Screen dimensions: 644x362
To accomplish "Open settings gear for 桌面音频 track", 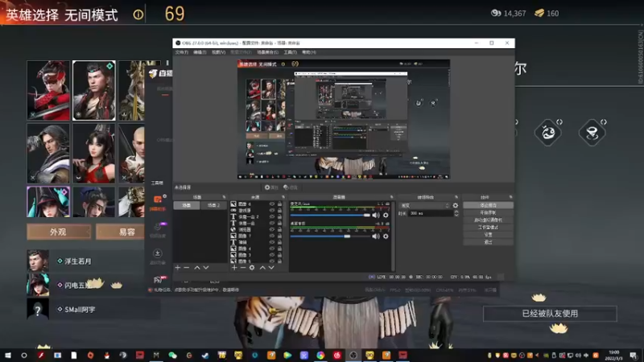I will pyautogui.click(x=386, y=237).
